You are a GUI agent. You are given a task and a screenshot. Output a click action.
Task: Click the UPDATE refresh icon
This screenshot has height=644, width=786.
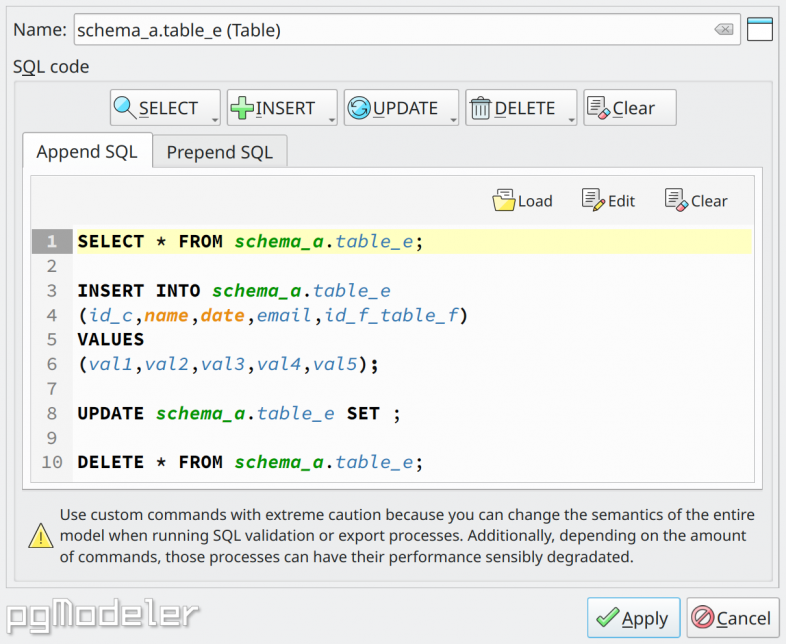(x=359, y=108)
